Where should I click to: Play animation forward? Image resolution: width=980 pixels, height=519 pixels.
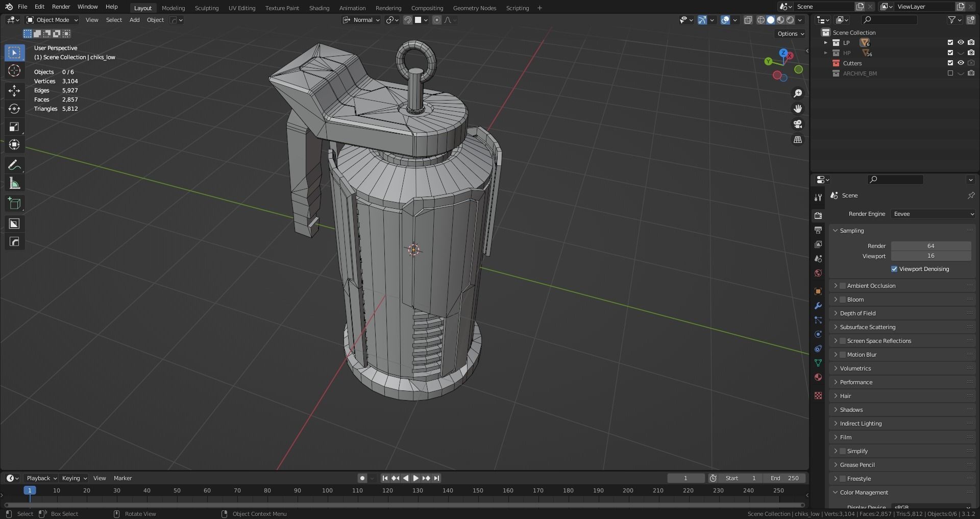coord(415,478)
